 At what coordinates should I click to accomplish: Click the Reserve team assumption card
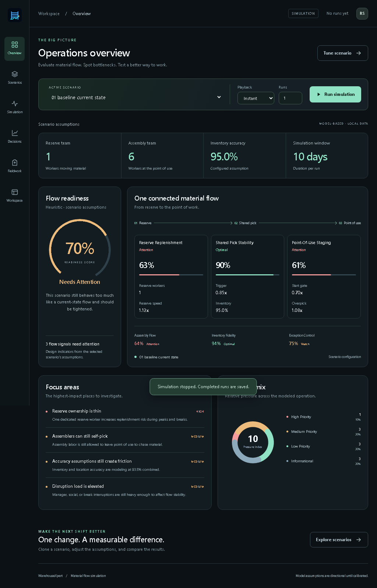[80, 156]
